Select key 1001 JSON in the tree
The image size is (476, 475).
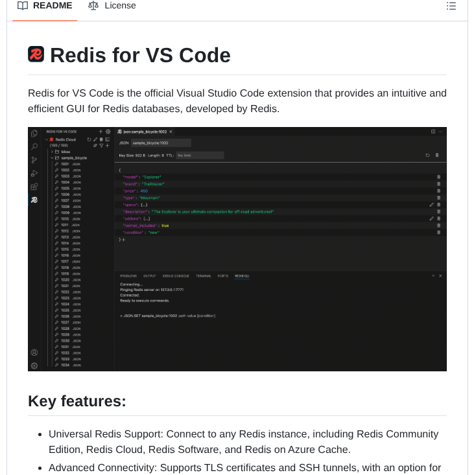pos(67,164)
